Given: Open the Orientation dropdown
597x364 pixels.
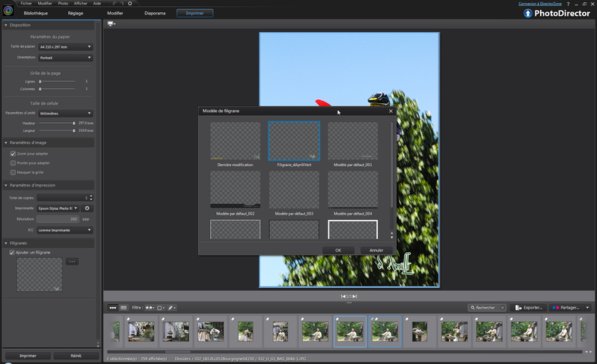Looking at the screenshot, I should click(64, 57).
